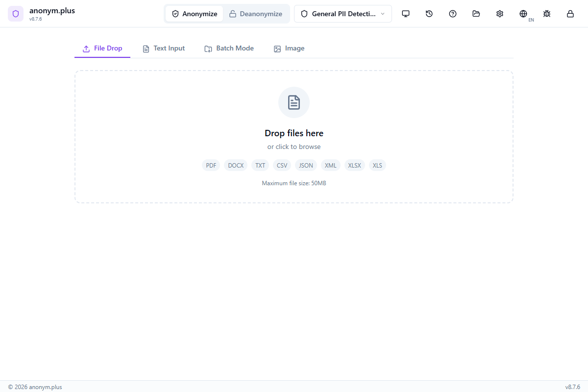Report a bug using the bug icon

[x=547, y=14]
